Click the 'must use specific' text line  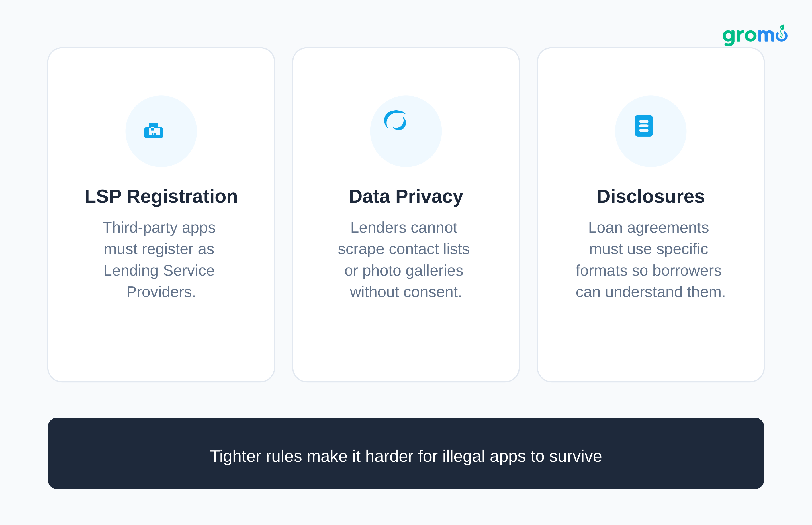tap(648, 249)
